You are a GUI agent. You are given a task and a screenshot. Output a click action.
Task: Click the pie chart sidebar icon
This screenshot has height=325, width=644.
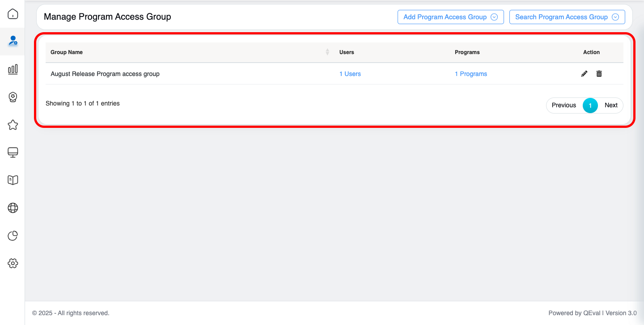coord(13,236)
